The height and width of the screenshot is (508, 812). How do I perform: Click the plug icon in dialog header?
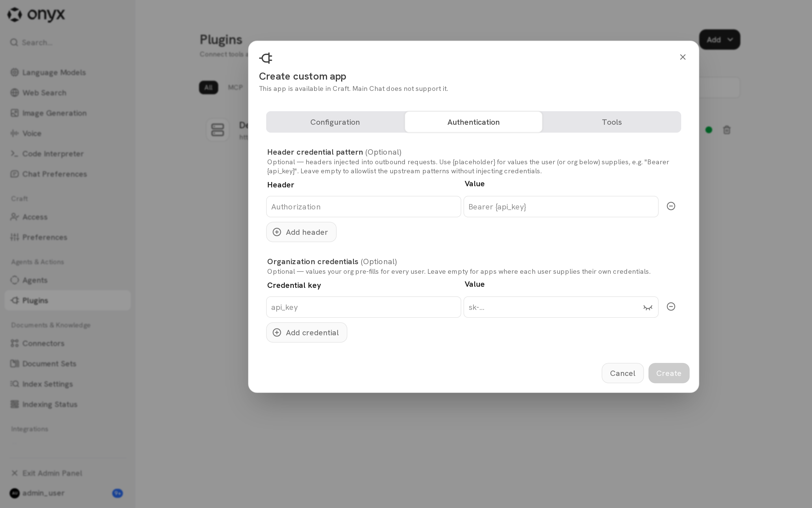tap(266, 58)
